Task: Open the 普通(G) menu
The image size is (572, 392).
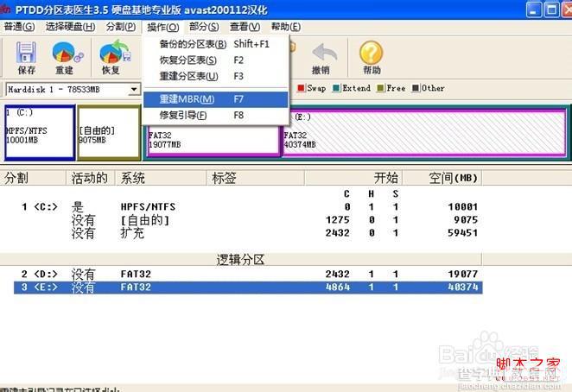Action: tap(19, 27)
